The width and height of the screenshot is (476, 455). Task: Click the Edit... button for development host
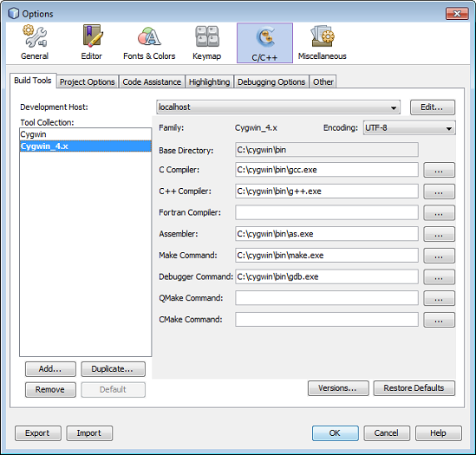point(433,107)
